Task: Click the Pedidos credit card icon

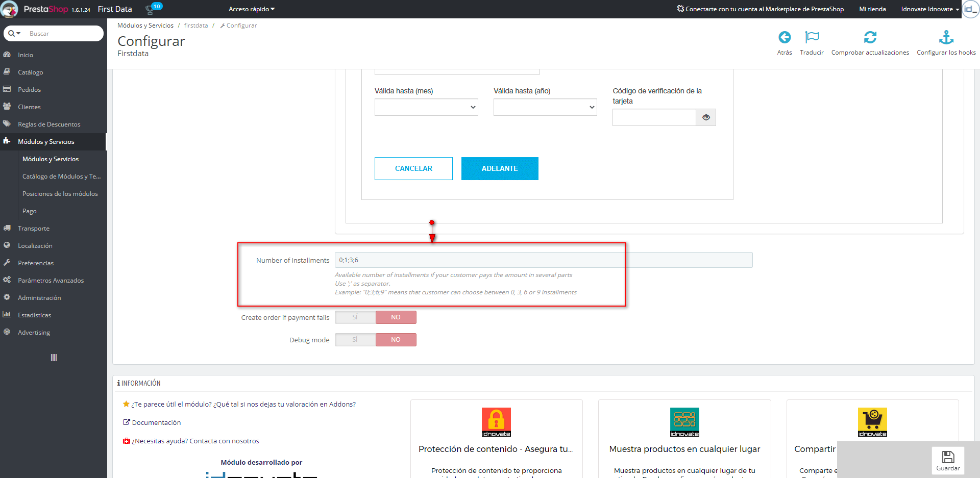Action: pyautogui.click(x=7, y=89)
